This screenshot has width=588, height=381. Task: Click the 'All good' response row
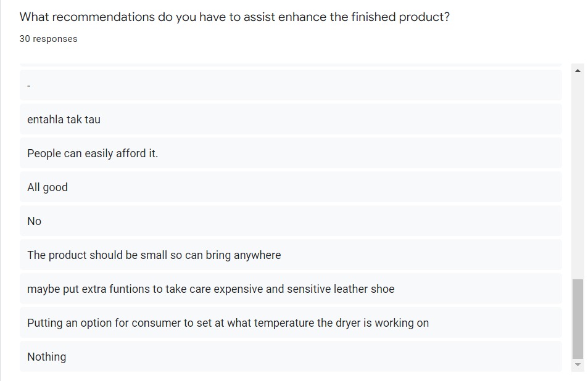pyautogui.click(x=291, y=187)
